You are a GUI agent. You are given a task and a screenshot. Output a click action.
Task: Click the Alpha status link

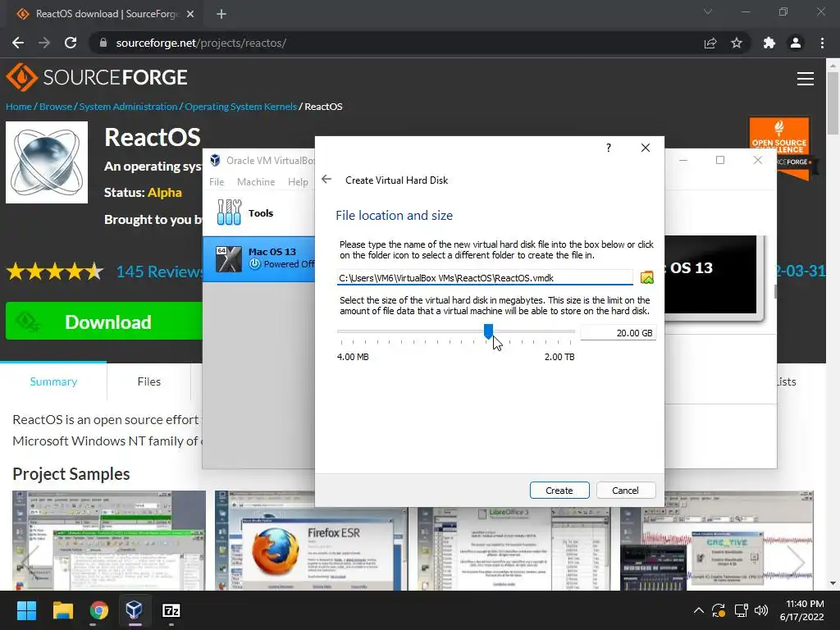pyautogui.click(x=164, y=192)
